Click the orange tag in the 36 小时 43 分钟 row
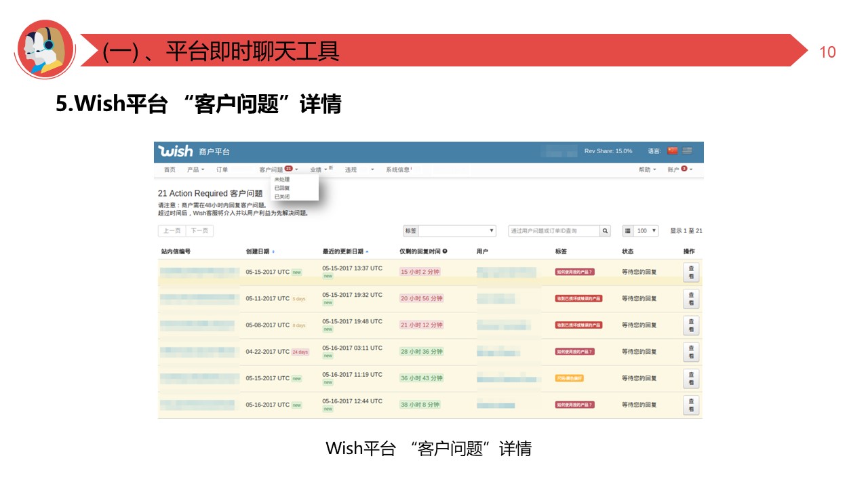868x488 pixels. point(570,378)
